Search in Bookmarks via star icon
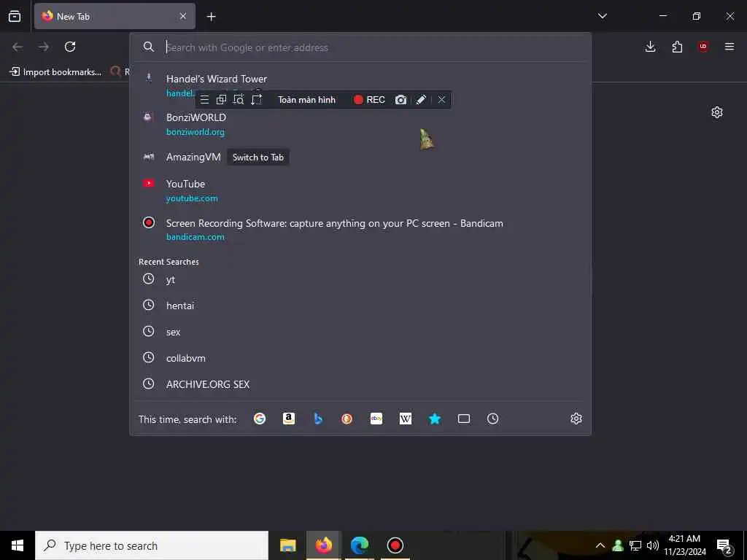 (x=435, y=419)
